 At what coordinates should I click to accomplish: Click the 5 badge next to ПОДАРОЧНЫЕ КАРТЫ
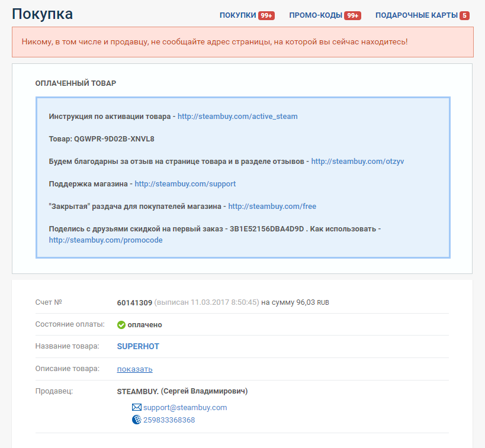(464, 15)
